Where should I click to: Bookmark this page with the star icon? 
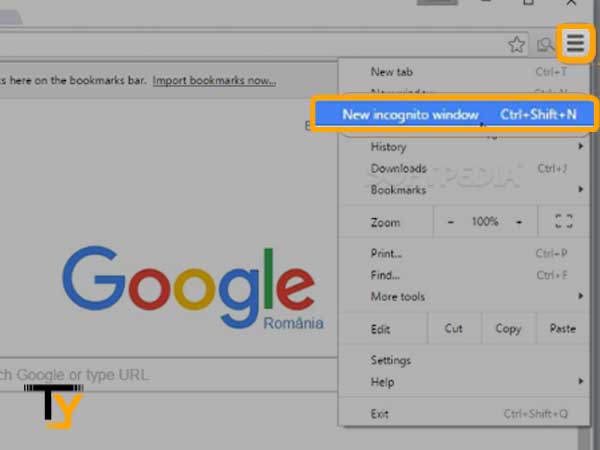click(517, 44)
